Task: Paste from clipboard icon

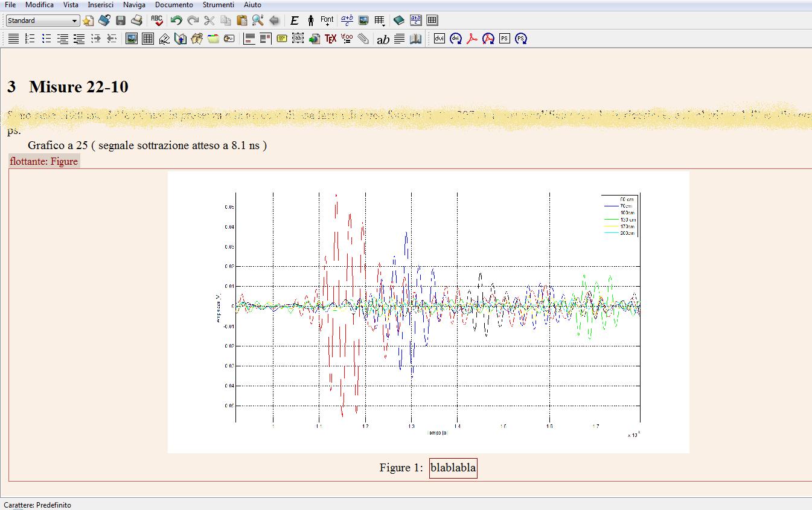Action: coord(242,21)
